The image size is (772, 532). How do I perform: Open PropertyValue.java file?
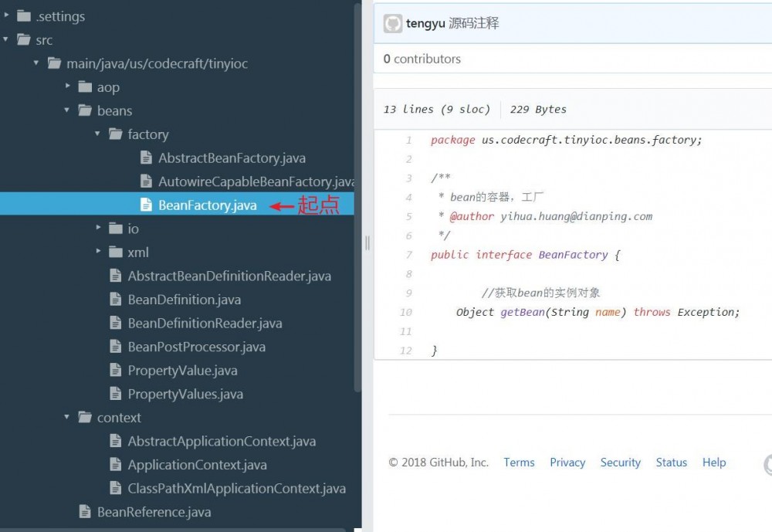click(x=182, y=371)
